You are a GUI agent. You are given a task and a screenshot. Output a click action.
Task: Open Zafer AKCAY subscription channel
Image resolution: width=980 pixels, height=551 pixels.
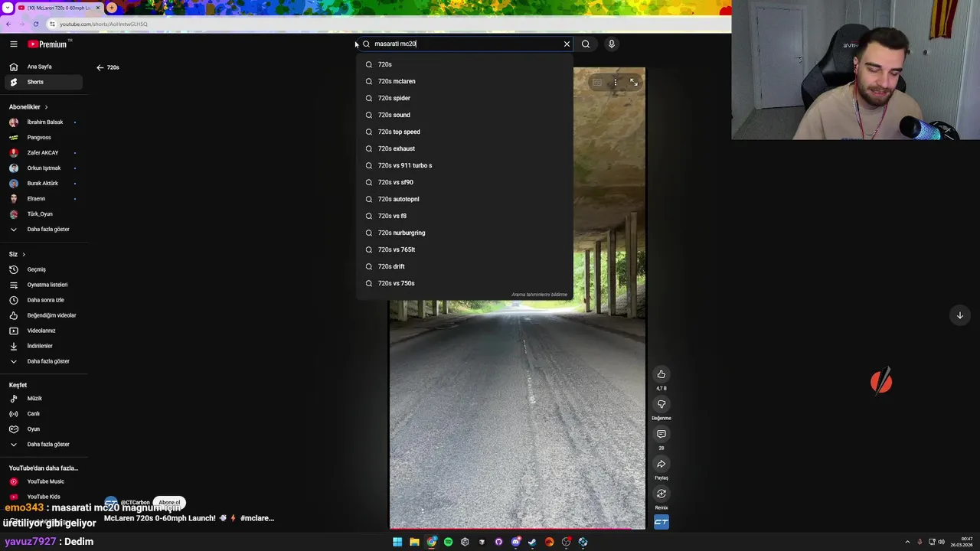[44, 153]
